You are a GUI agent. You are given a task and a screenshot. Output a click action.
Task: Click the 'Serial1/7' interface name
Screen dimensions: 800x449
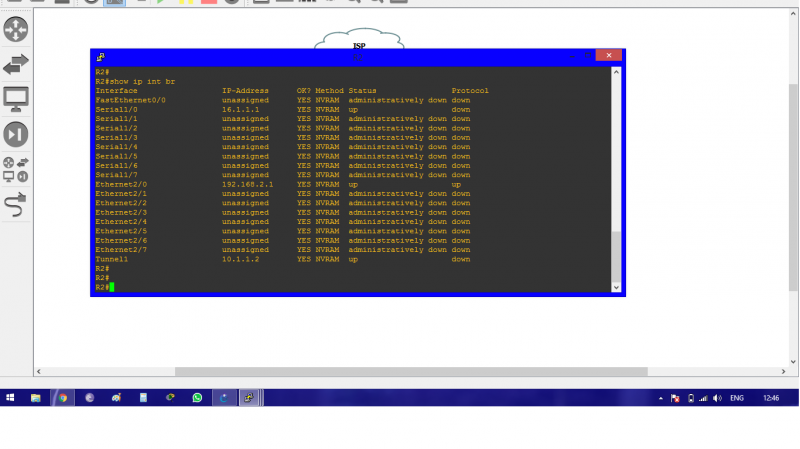(x=116, y=175)
